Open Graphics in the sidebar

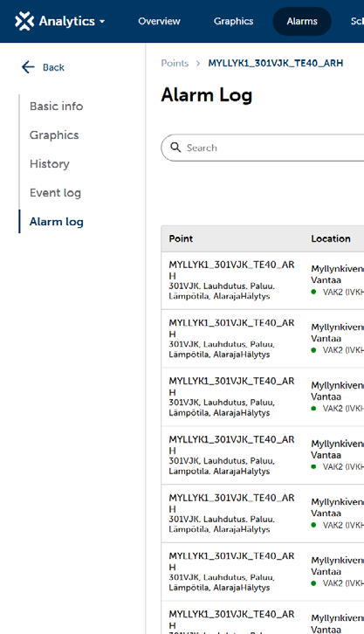pyautogui.click(x=54, y=135)
